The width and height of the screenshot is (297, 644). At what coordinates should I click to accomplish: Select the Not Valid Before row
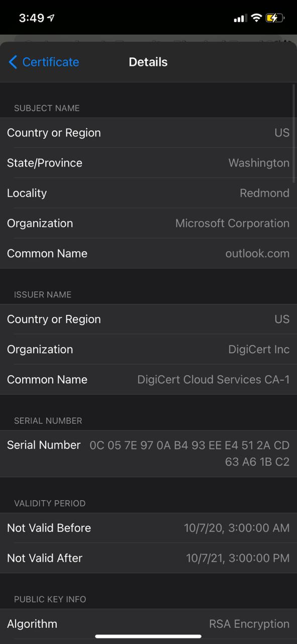tap(148, 528)
